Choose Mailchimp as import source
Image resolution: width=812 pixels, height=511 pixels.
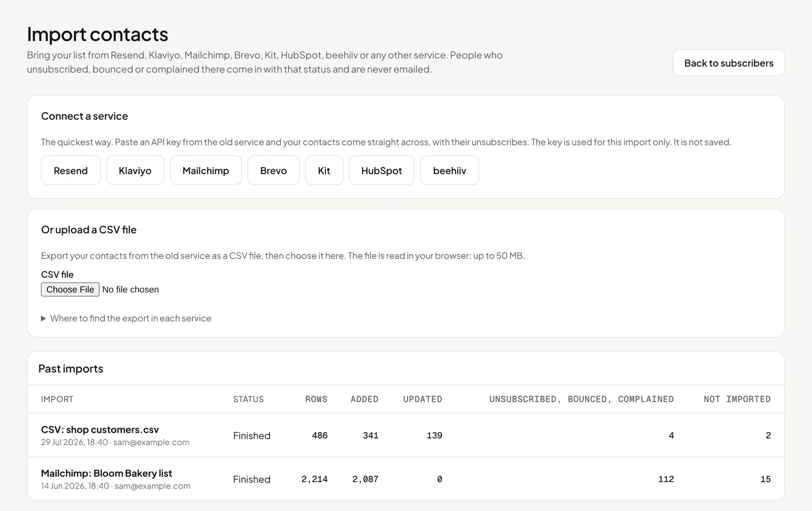point(206,171)
